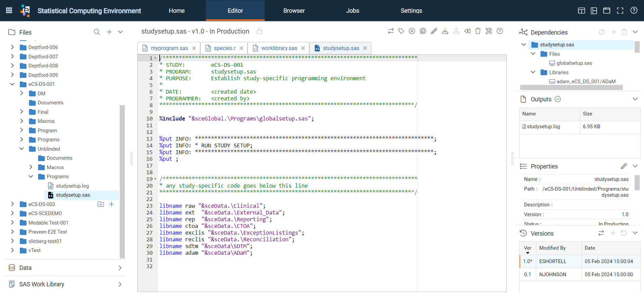Open studysetup.log in the Outputs list
This screenshot has height=295, width=644.
pyautogui.click(x=543, y=127)
